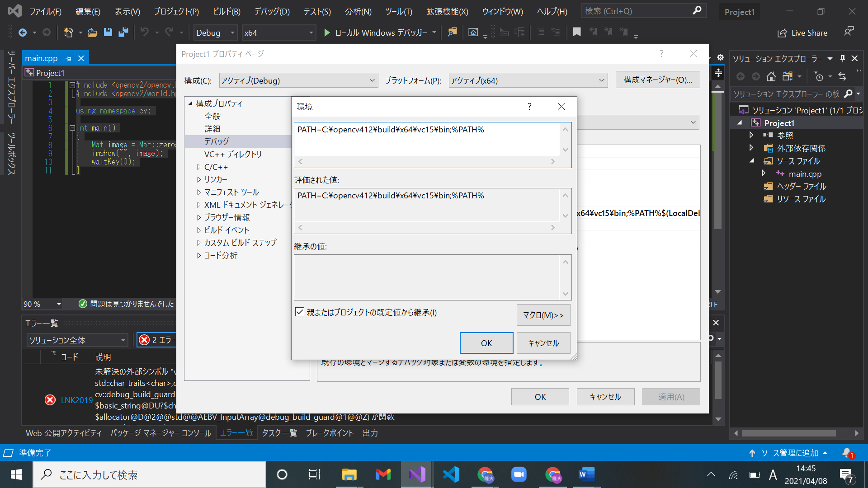Open the ビルド(B) menu
Screen dimensions: 868x488
[226, 11]
